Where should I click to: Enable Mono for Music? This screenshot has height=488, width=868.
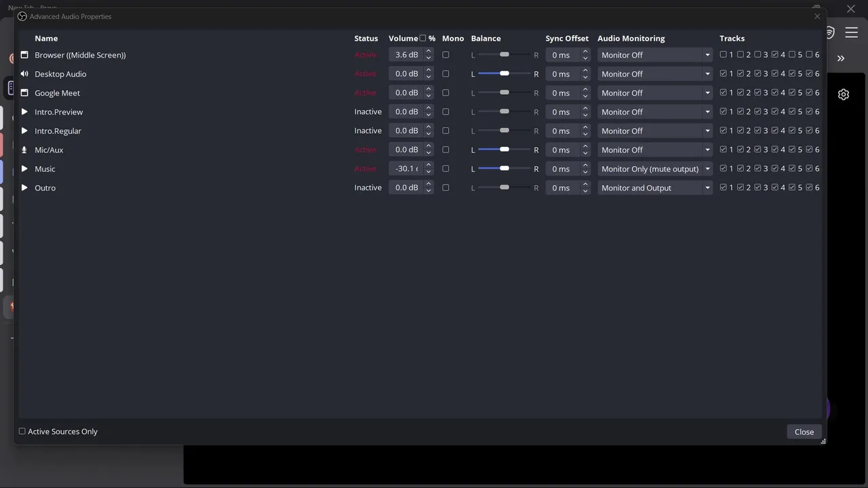point(446,169)
